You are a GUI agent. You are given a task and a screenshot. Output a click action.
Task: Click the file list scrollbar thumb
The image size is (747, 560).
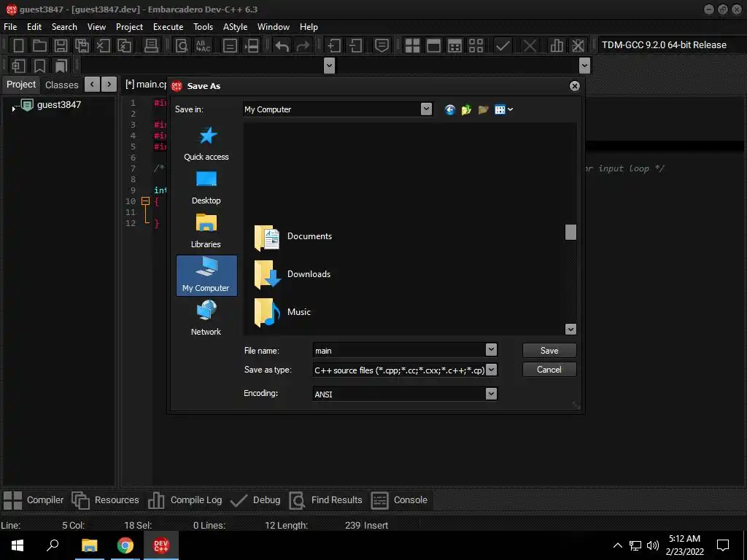pos(570,233)
